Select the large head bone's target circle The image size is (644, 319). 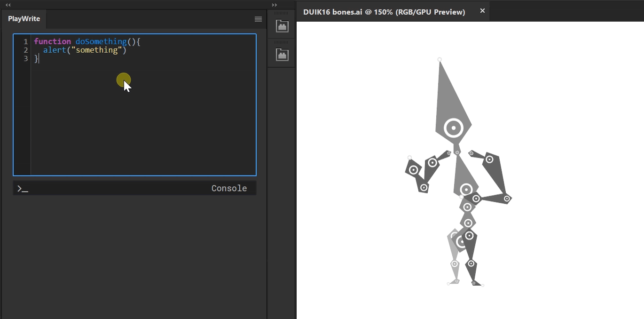pos(454,128)
